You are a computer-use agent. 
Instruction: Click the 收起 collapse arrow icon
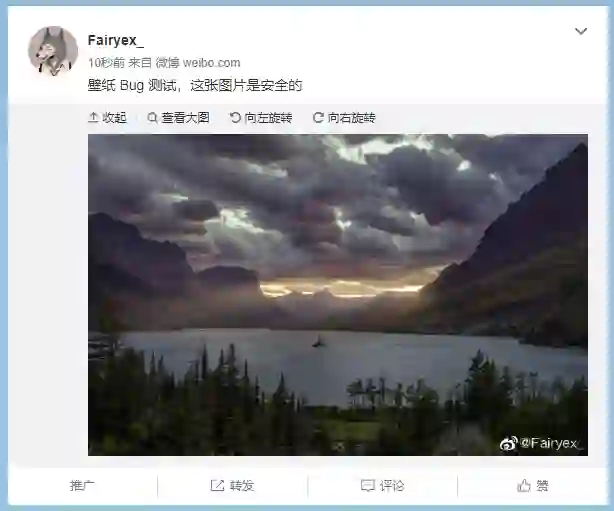(x=93, y=117)
